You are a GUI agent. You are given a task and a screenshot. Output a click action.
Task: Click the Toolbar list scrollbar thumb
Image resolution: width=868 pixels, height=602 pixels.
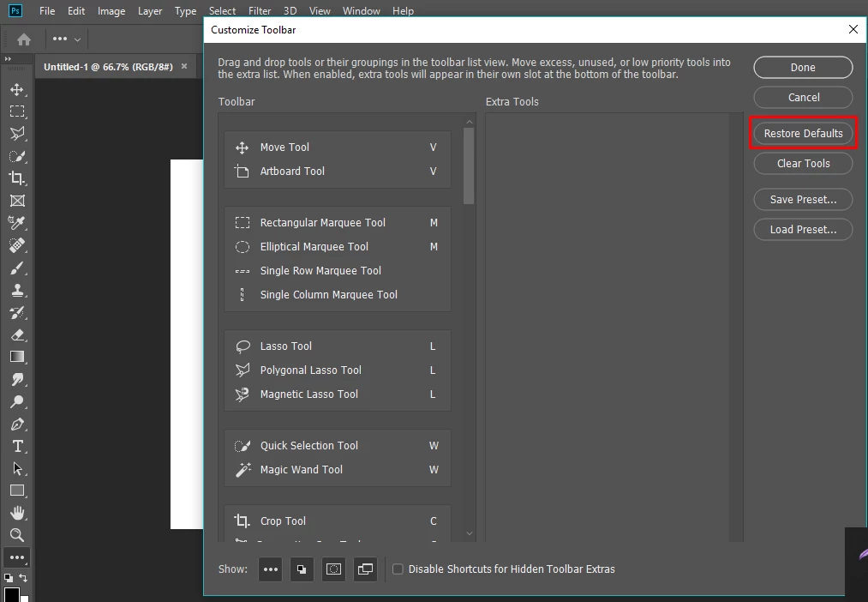click(x=469, y=166)
